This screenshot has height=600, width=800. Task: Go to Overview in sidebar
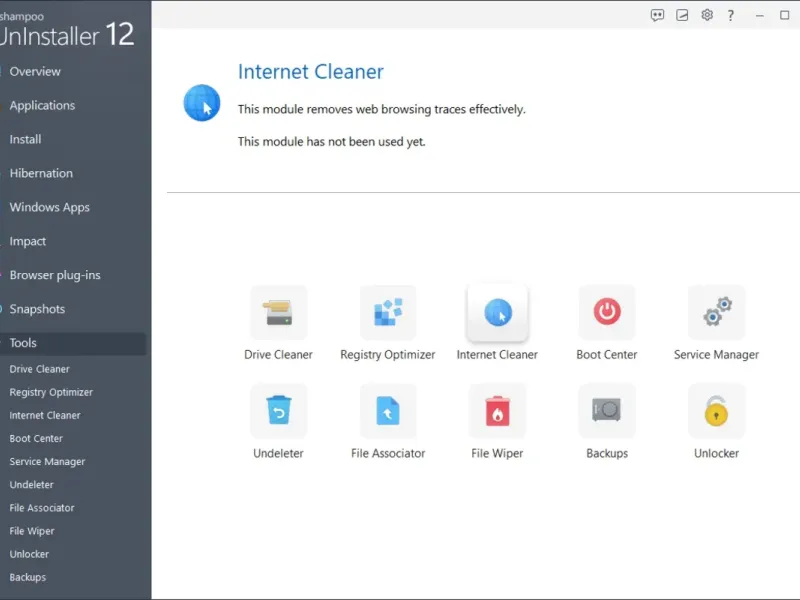[x=35, y=71]
